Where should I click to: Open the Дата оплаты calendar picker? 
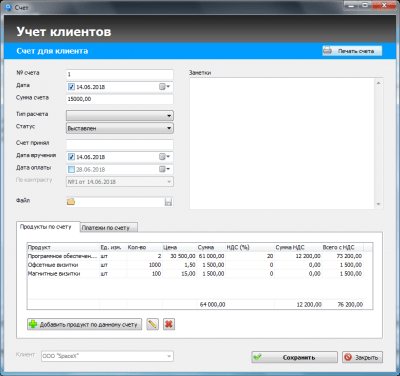pos(164,169)
